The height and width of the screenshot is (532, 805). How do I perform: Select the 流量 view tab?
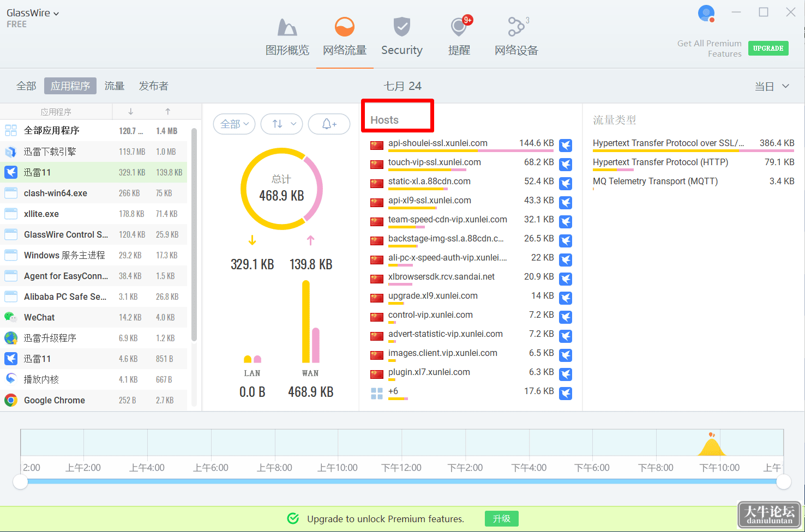[x=115, y=86]
